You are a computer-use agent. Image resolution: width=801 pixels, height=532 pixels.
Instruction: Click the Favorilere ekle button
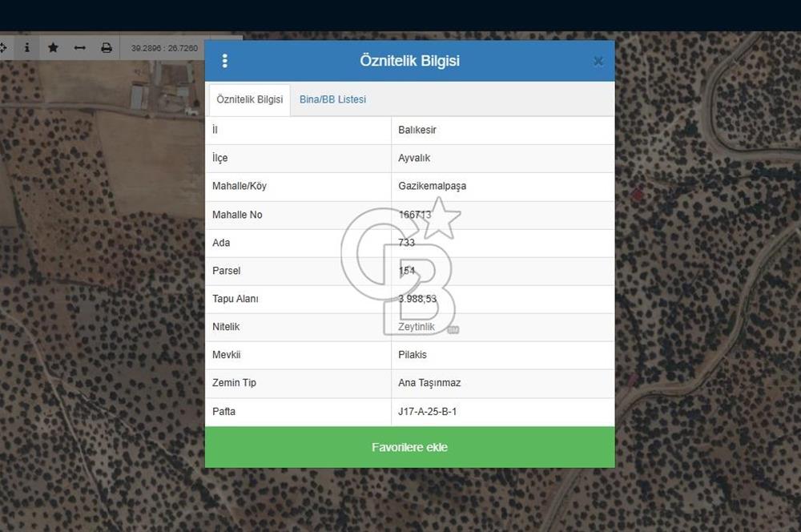409,447
